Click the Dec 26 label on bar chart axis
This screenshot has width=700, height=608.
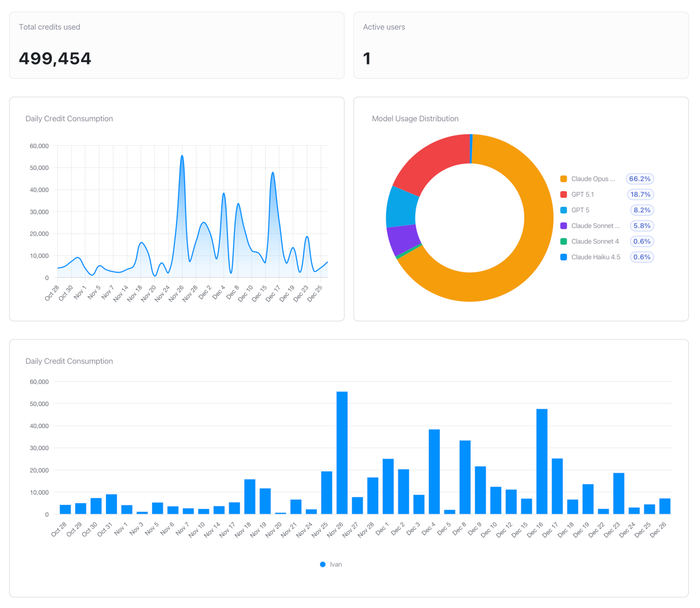point(658,530)
